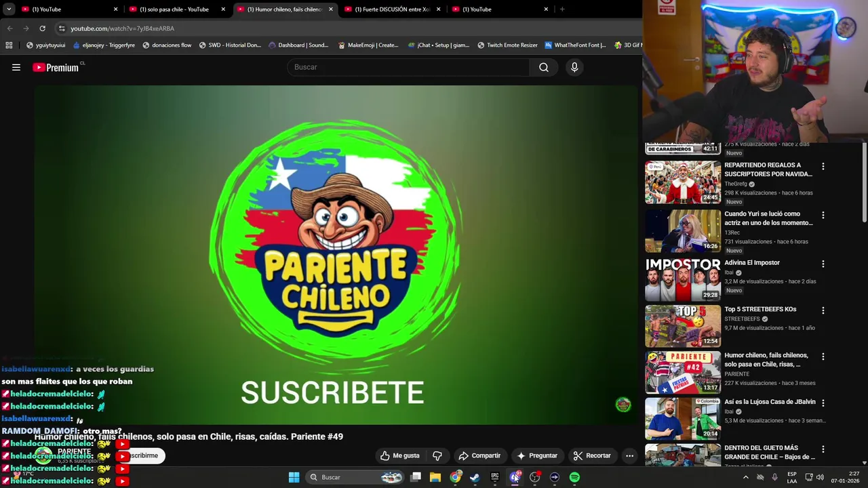Open the MakeEmoji bookmark

368,45
